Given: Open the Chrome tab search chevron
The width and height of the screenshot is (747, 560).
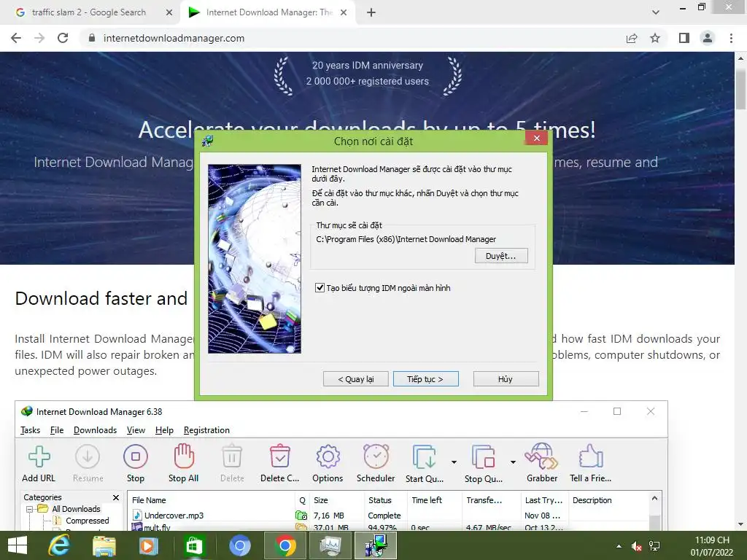Looking at the screenshot, I should point(656,12).
